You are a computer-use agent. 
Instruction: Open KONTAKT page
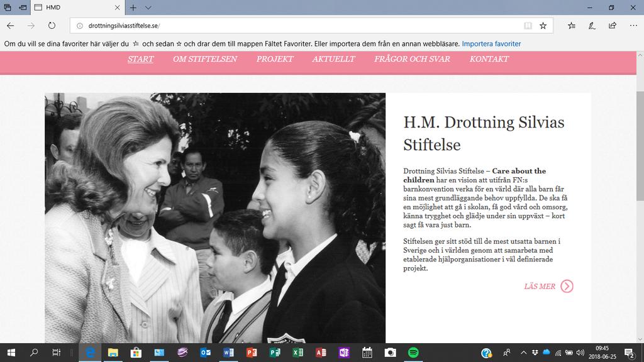click(489, 59)
